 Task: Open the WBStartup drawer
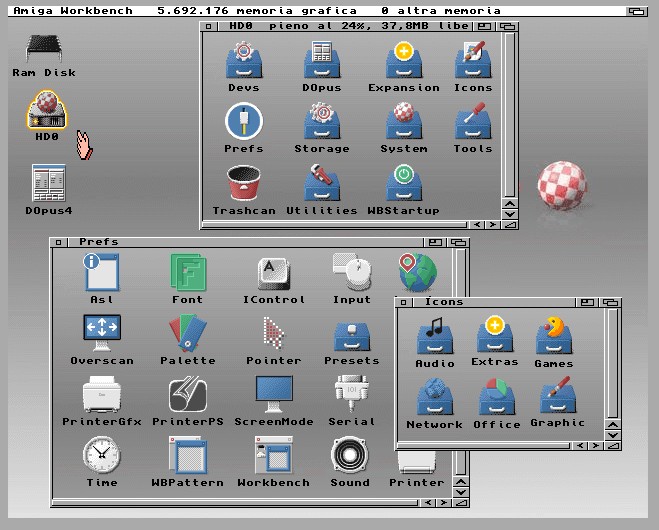403,185
